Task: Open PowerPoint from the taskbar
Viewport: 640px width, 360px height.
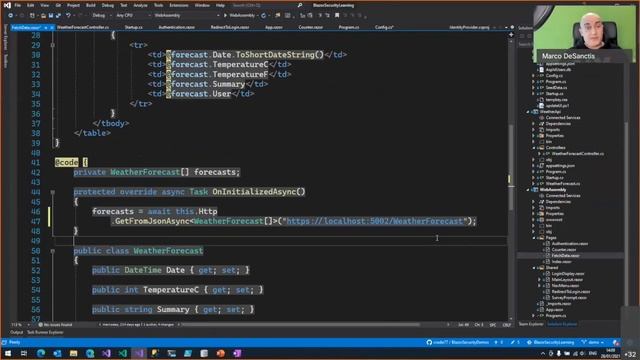Action: tap(221, 353)
